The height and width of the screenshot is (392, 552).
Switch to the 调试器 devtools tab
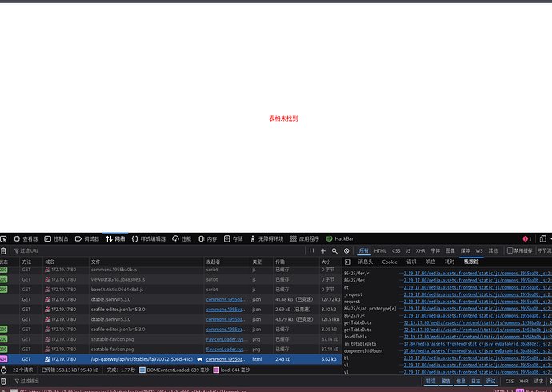(x=87, y=239)
